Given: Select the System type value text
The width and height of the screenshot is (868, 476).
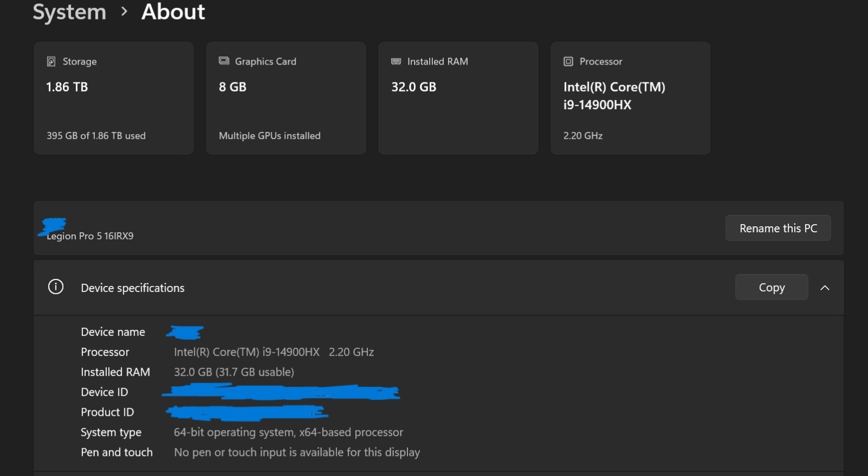Looking at the screenshot, I should [x=288, y=433].
